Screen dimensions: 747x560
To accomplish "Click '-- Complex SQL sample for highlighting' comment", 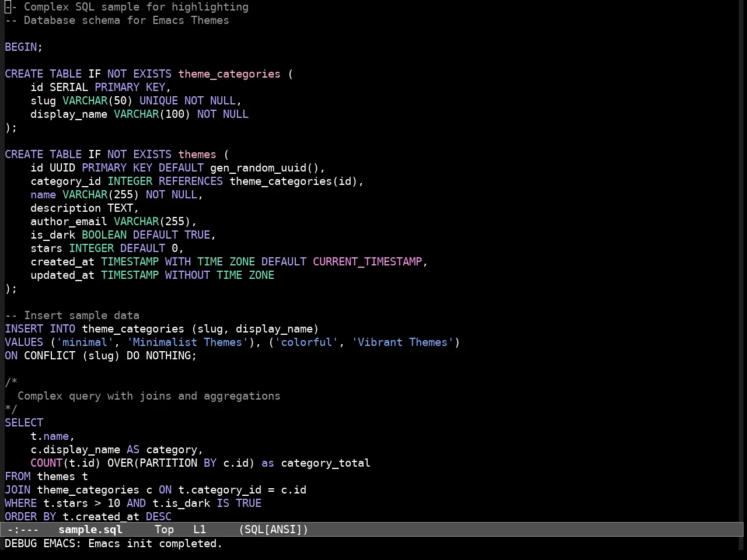I will (x=127, y=7).
